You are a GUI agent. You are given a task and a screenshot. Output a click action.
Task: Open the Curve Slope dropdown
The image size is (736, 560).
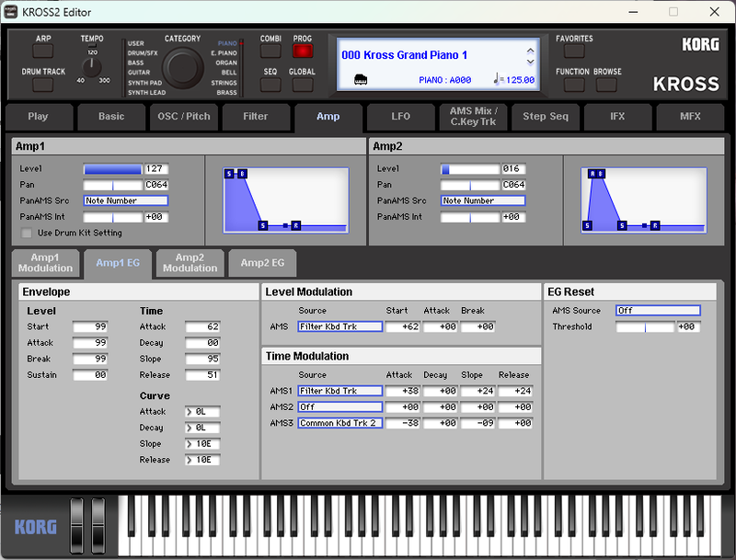[x=202, y=444]
